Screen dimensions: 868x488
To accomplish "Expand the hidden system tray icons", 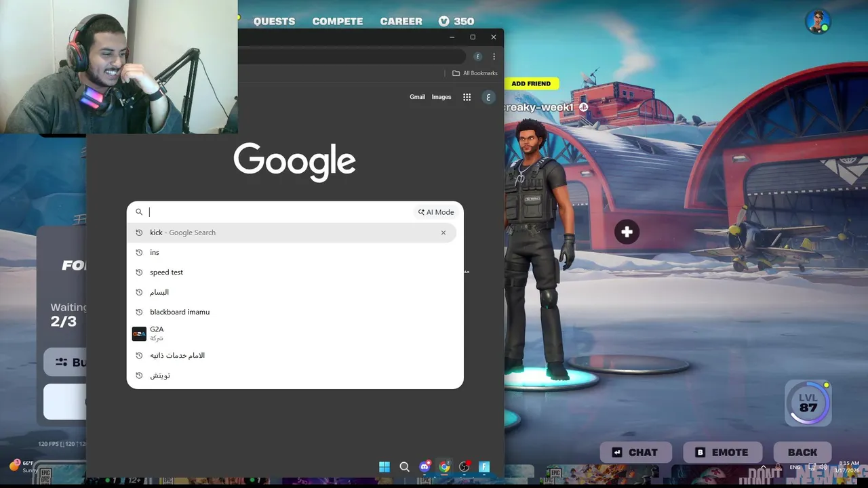I will click(764, 467).
